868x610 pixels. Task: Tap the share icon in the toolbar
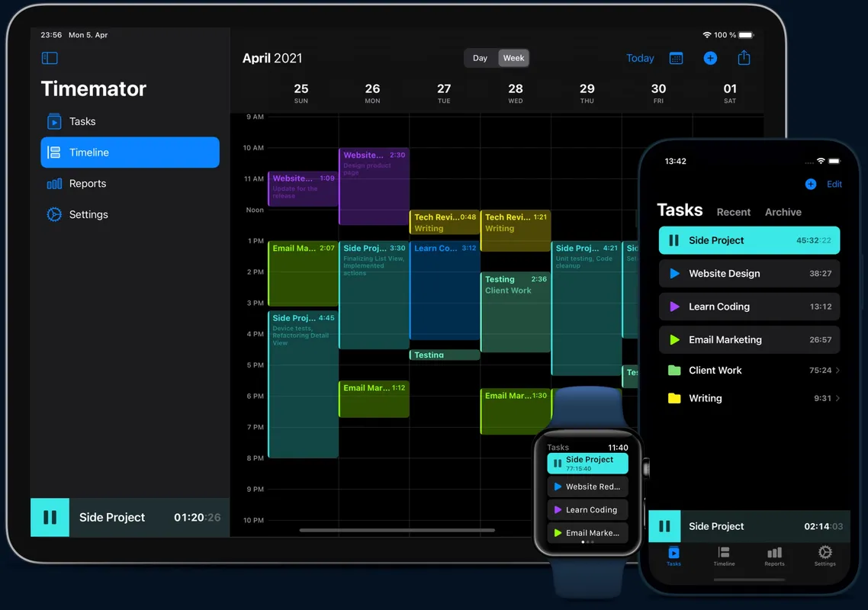click(744, 58)
